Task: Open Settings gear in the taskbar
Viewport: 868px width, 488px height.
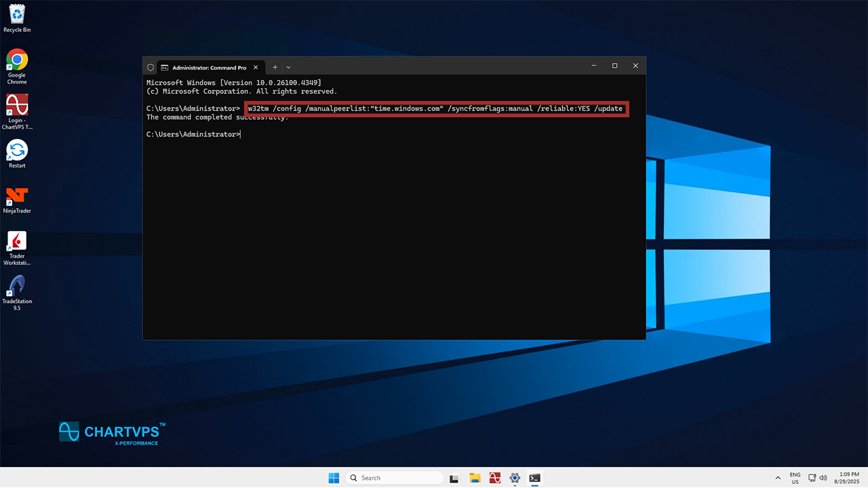Action: click(515, 478)
